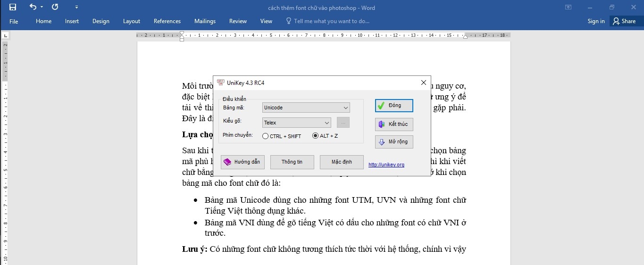The image size is (644, 265).
Task: Open the Mailings tab
Action: [x=205, y=21]
